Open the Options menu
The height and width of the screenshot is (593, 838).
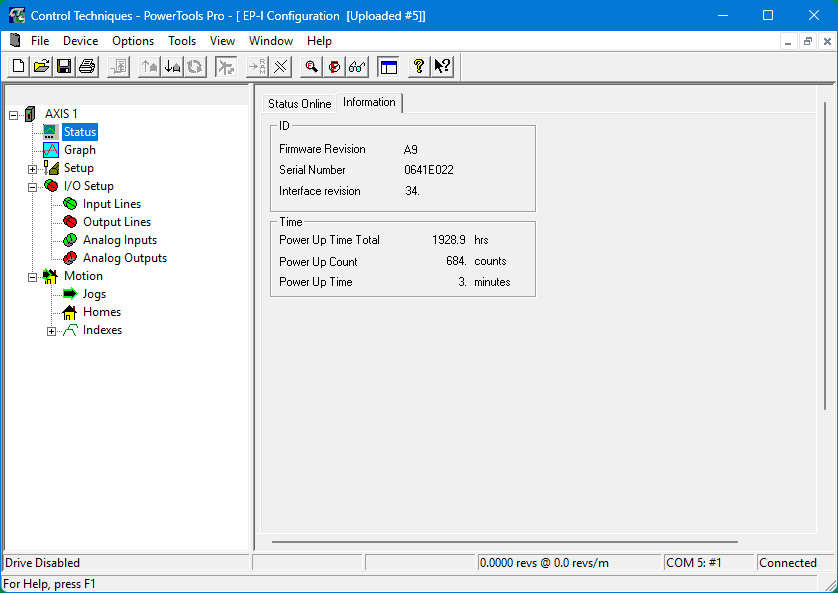pos(133,41)
